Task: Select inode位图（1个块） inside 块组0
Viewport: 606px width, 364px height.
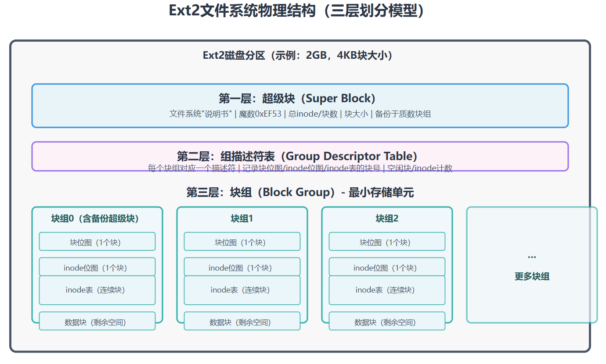Action: (x=97, y=267)
